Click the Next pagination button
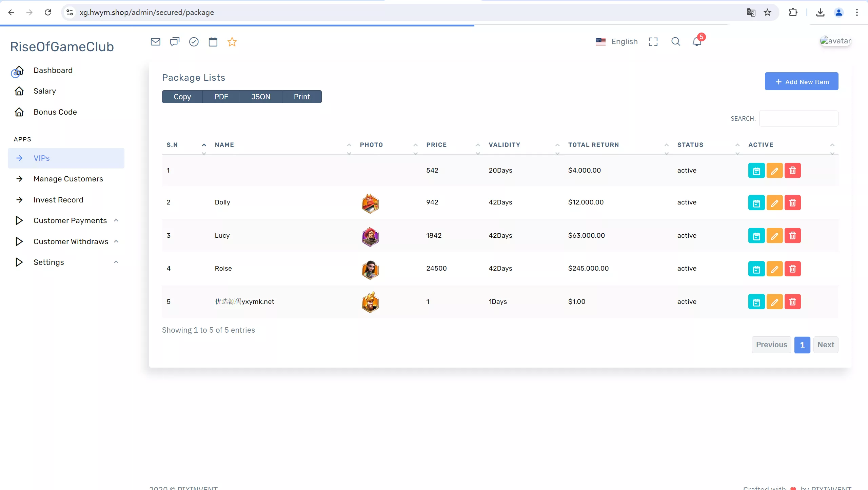This screenshot has height=490, width=868. [825, 345]
